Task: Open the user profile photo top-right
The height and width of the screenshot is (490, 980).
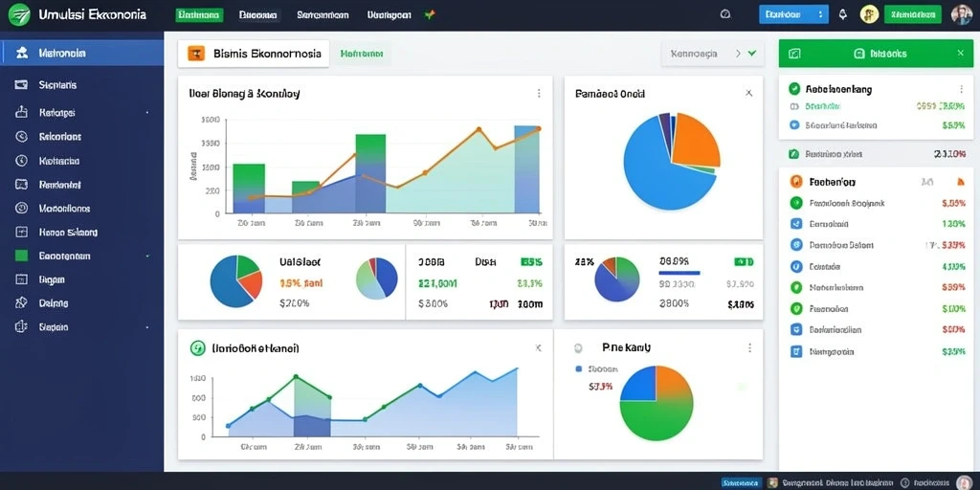Action: [x=961, y=14]
